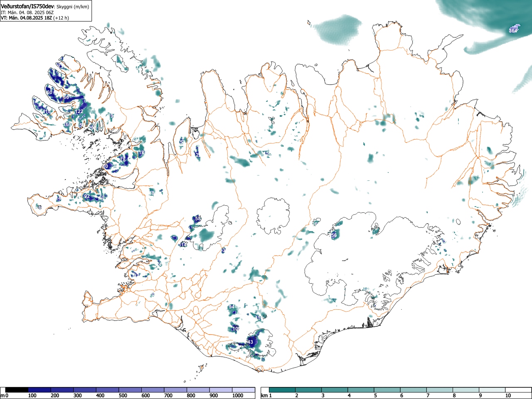
Task: Click the 161 visibility value in the Westfjords
Action: pyautogui.click(x=68, y=124)
